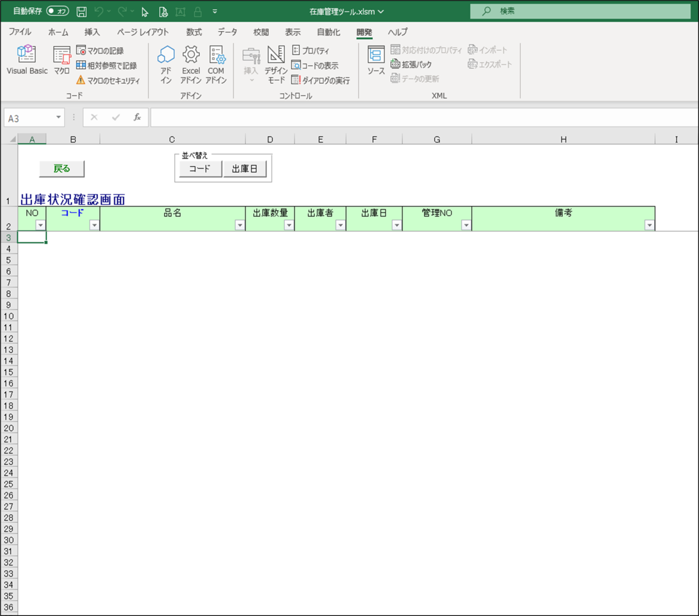Open 拡張パック expansion packs
The width and height of the screenshot is (699, 616).
(411, 65)
